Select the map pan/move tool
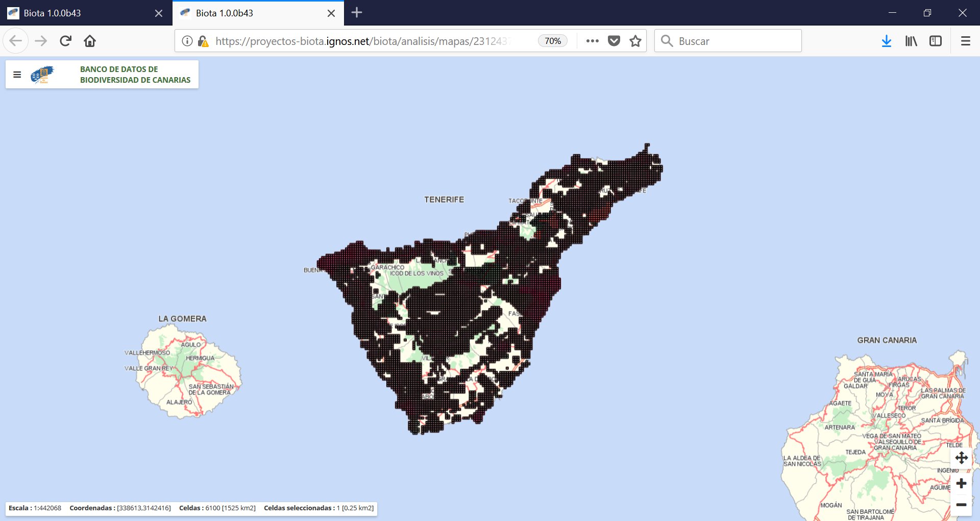Image resolution: width=980 pixels, height=521 pixels. 962,458
